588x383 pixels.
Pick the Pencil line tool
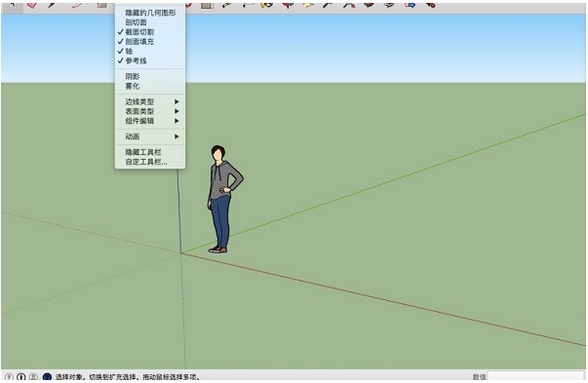(x=52, y=5)
